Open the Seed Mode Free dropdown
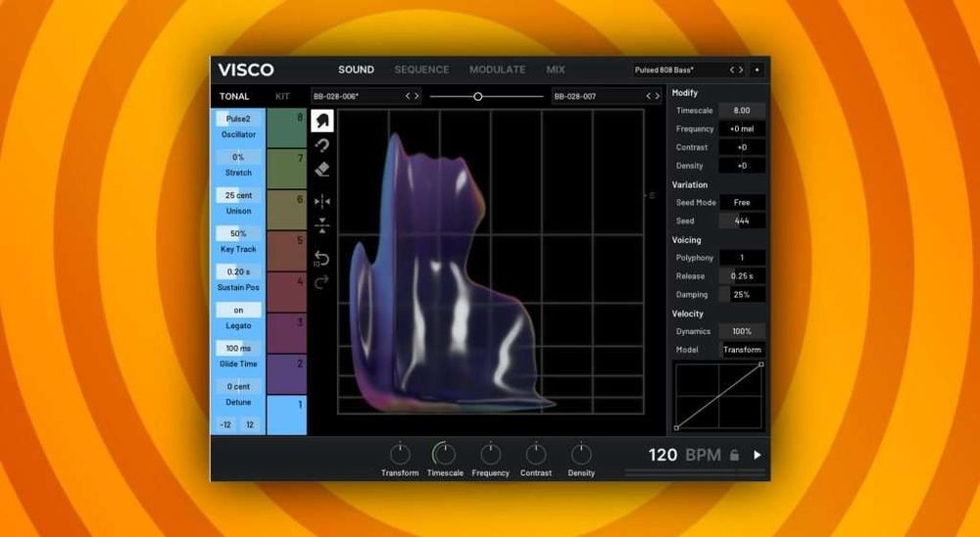The height and width of the screenshot is (537, 980). coord(742,203)
